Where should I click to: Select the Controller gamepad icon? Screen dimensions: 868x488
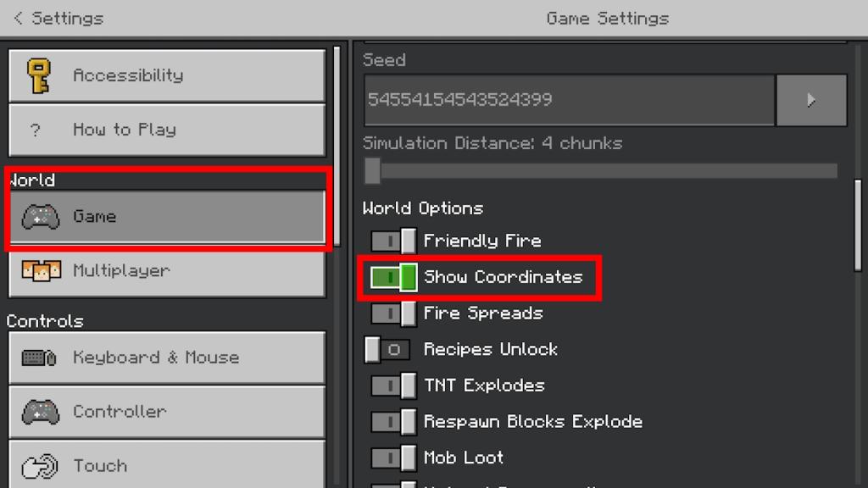[x=42, y=413]
